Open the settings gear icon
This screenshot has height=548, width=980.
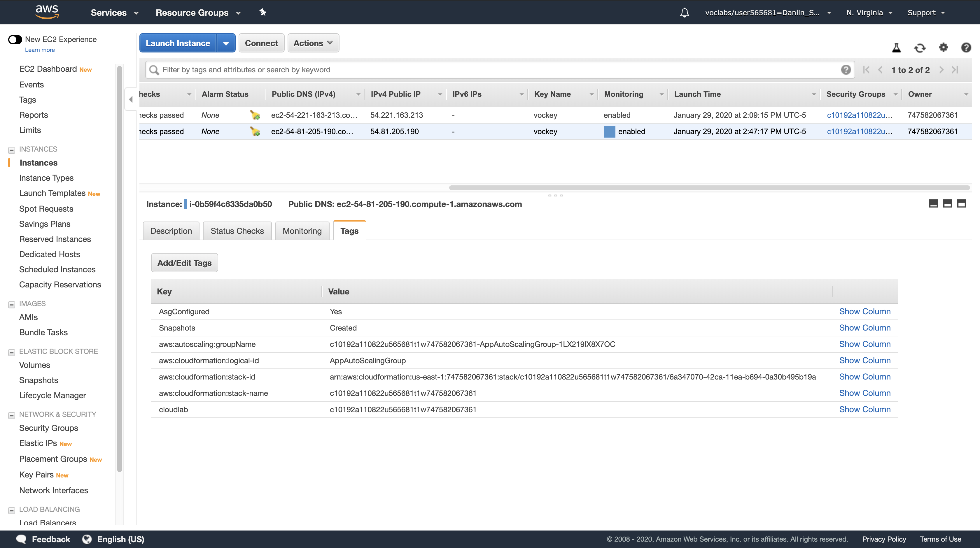point(943,48)
